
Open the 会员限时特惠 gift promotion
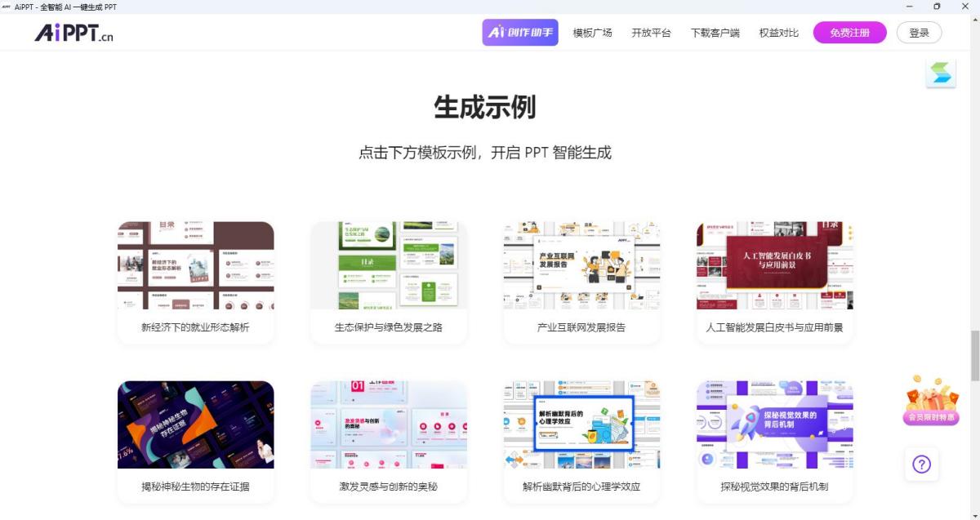[931, 401]
